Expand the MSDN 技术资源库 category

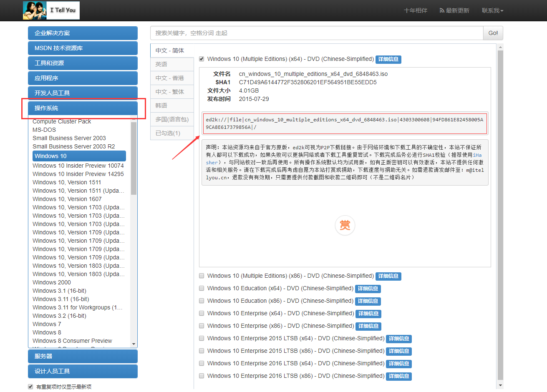point(83,48)
